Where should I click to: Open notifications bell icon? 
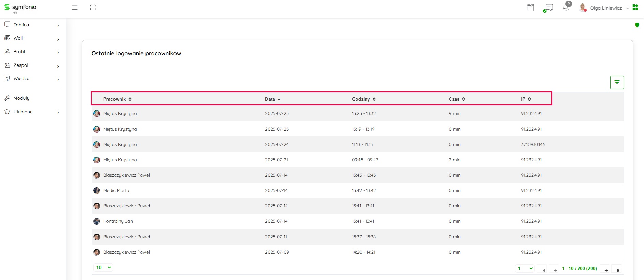[566, 8]
